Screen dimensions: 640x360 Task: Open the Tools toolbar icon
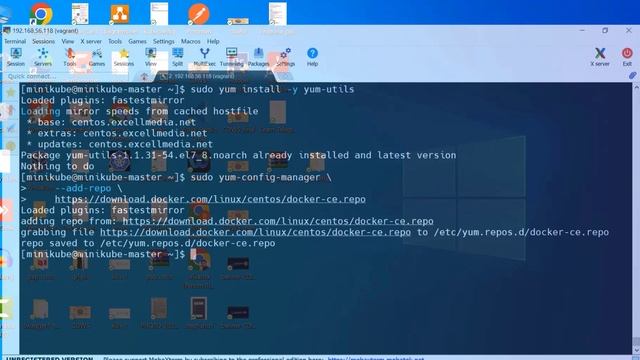[x=70, y=57]
